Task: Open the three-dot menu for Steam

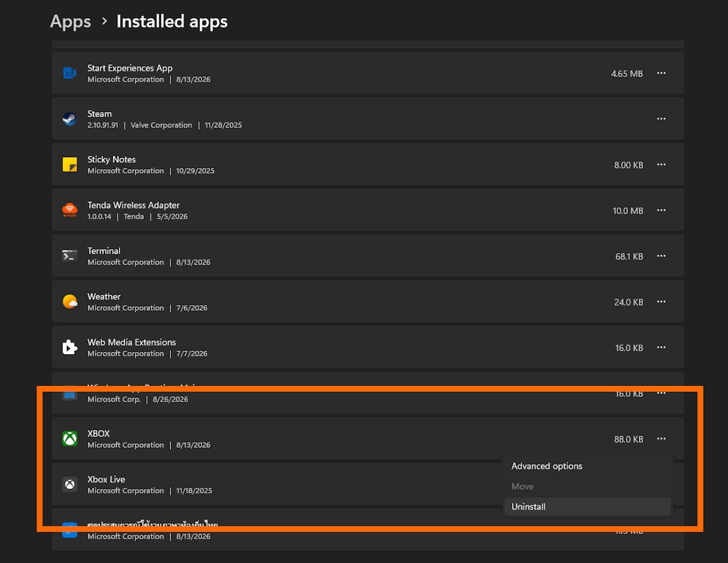Action: (661, 119)
